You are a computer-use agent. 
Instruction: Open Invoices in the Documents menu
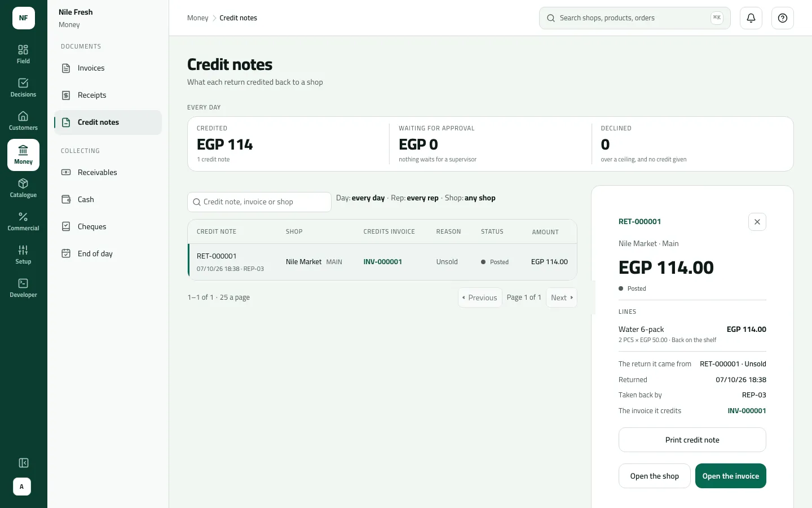tap(108, 68)
